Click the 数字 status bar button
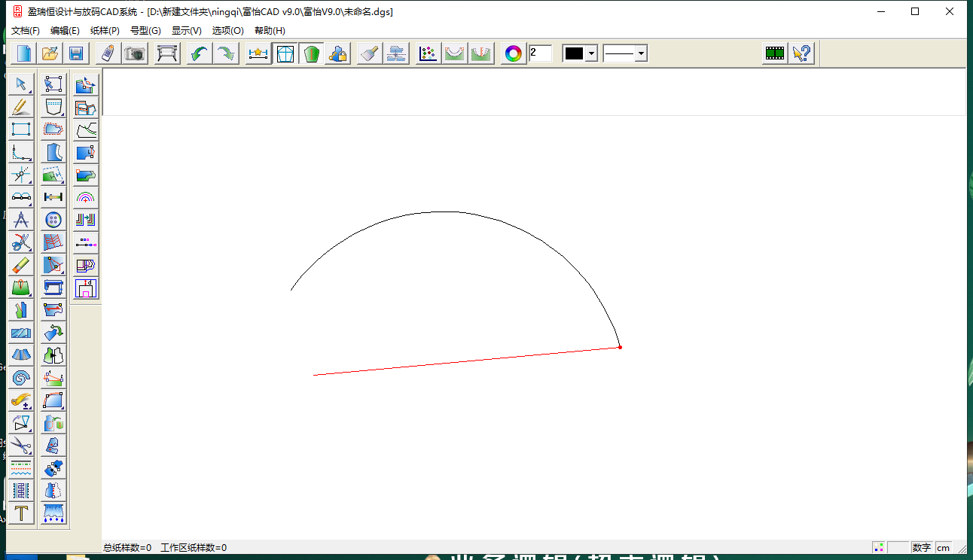973x560 pixels. tap(922, 548)
